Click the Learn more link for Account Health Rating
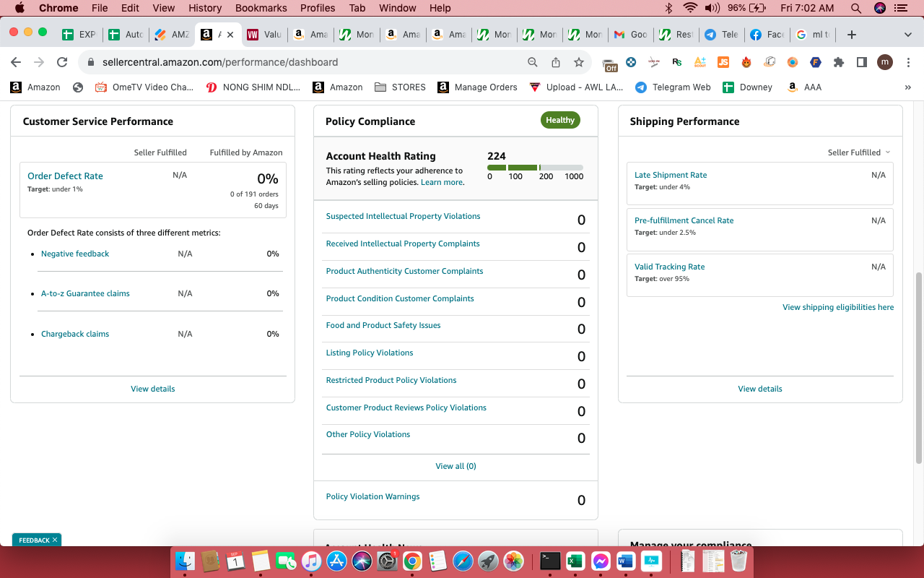This screenshot has width=924, height=578. click(441, 183)
